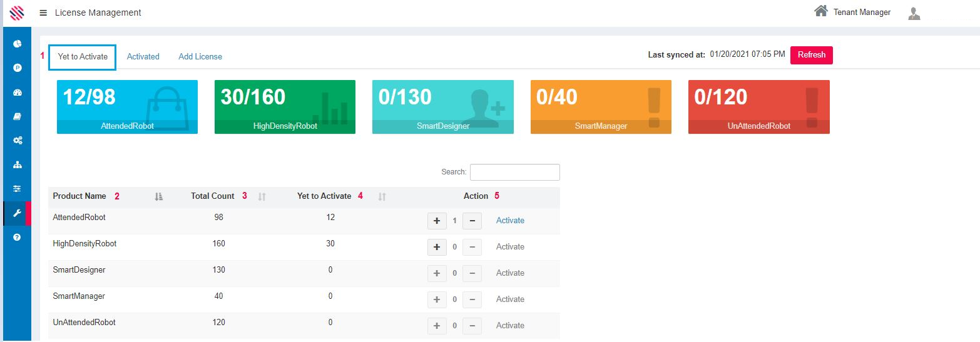
Task: Increase AttendedRobot activation count with plus
Action: [x=437, y=221]
